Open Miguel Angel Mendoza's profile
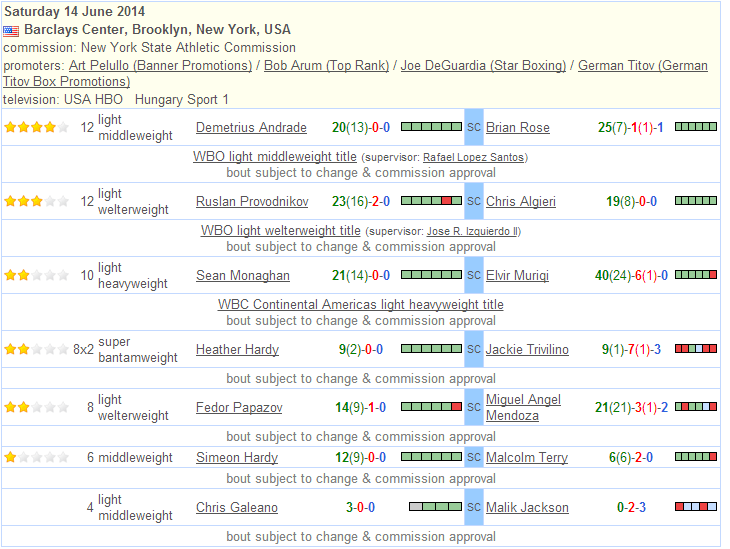 pyautogui.click(x=523, y=407)
